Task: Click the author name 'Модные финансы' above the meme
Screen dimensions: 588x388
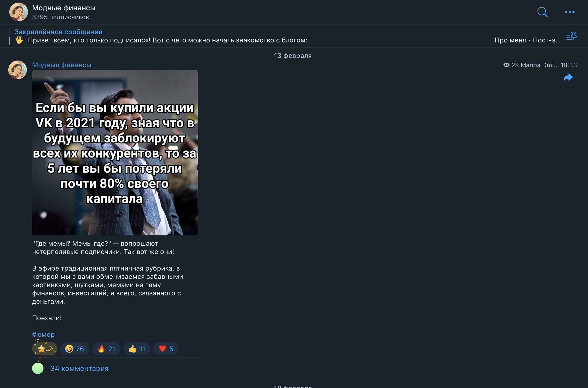Action: [x=62, y=65]
